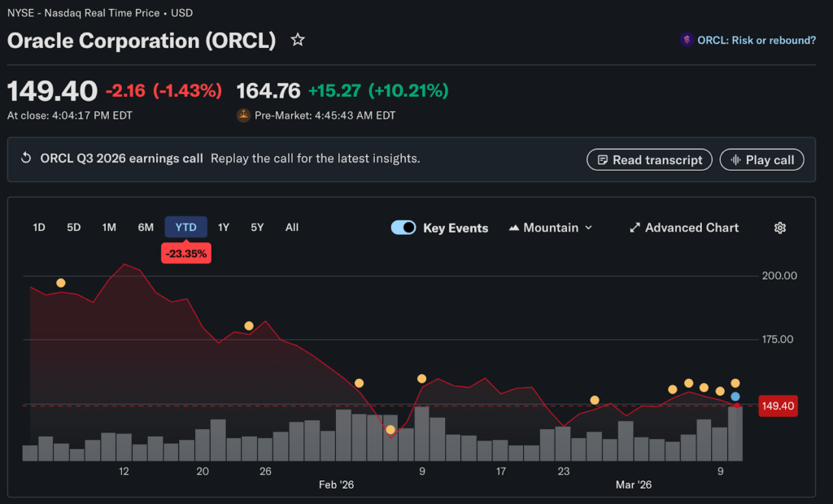Choose the 6M time range
This screenshot has width=833, height=504.
click(146, 228)
